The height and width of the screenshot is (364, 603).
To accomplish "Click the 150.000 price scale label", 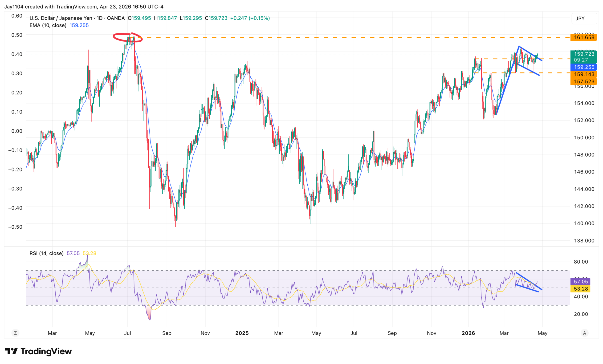I will (584, 138).
